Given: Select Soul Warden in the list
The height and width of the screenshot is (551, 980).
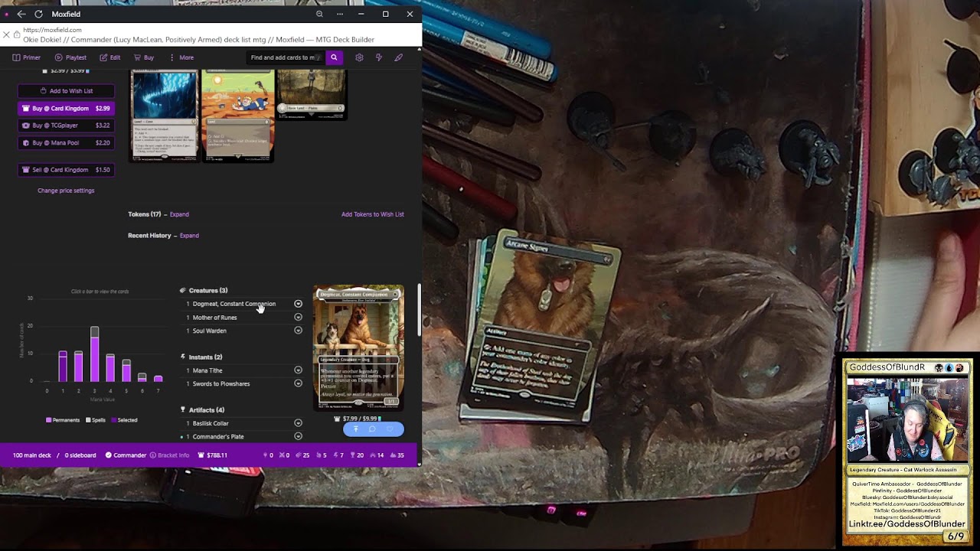Looking at the screenshot, I should [209, 331].
